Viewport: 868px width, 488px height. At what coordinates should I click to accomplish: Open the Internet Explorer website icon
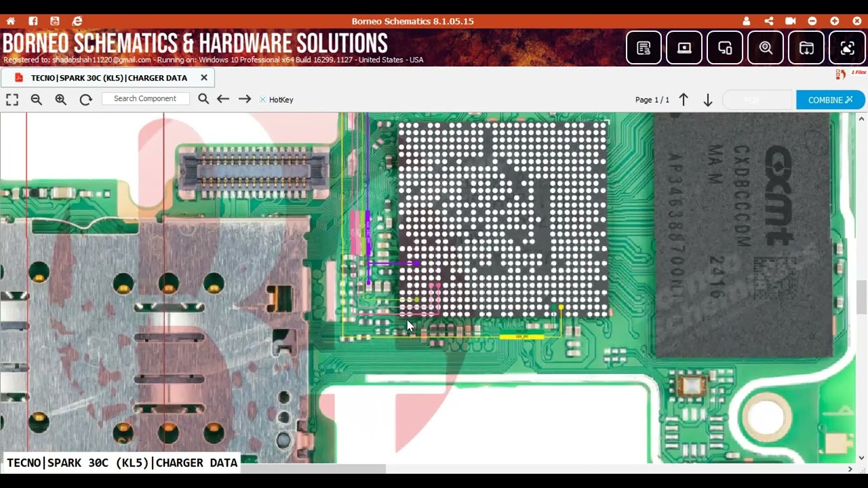click(x=77, y=21)
